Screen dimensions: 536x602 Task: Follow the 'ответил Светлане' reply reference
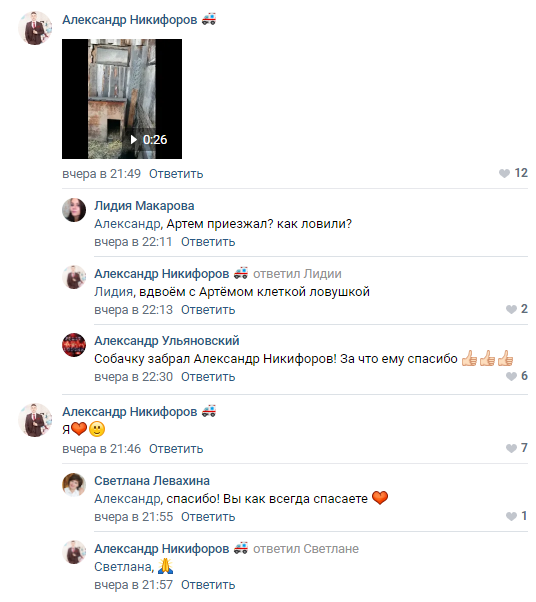pyautogui.click(x=306, y=549)
